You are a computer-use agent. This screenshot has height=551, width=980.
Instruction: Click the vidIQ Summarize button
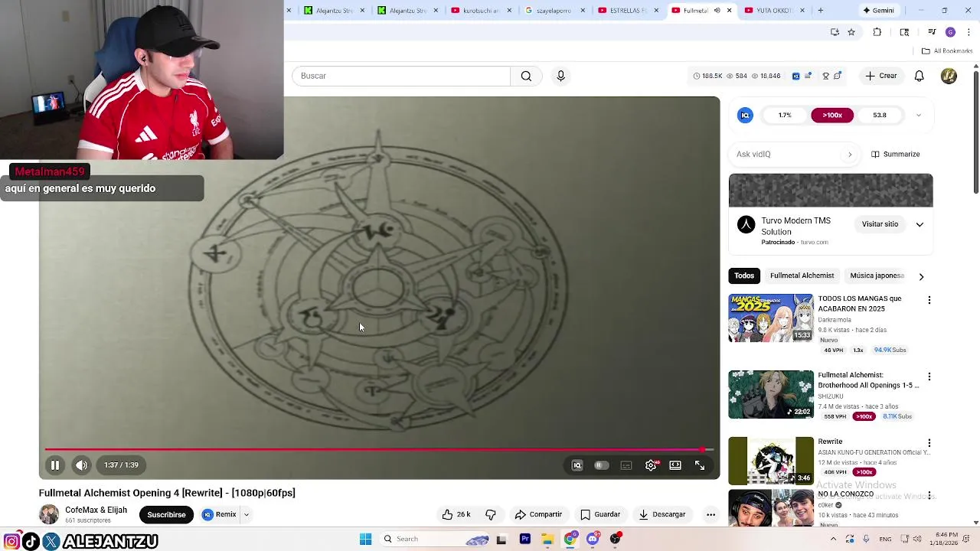tap(896, 154)
